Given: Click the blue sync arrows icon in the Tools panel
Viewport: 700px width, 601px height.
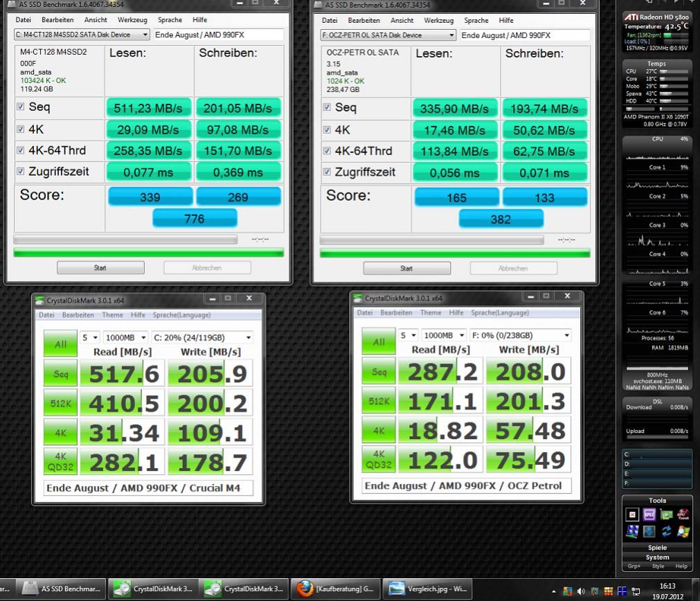Looking at the screenshot, I should click(667, 531).
